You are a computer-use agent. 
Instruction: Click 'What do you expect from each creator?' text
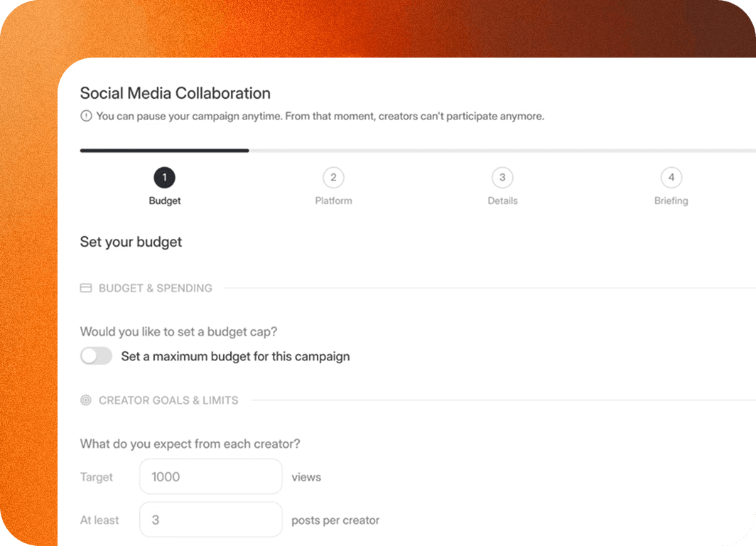(190, 444)
